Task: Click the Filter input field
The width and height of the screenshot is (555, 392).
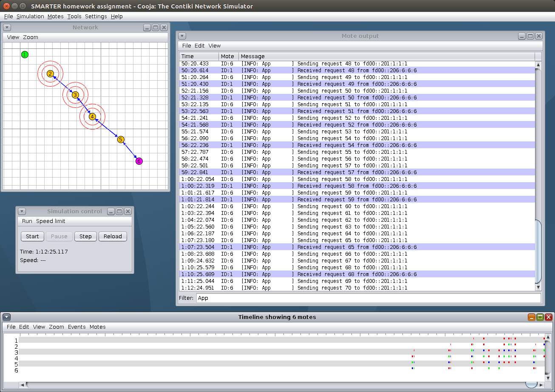Action: coord(368,298)
